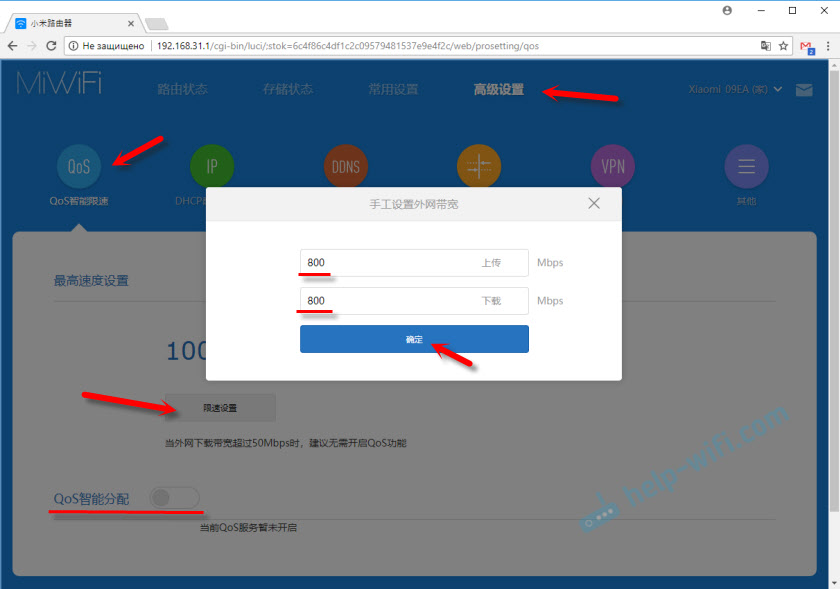Confirm with the blue 确定 button
Viewport: 840px width, 589px height.
[414, 339]
